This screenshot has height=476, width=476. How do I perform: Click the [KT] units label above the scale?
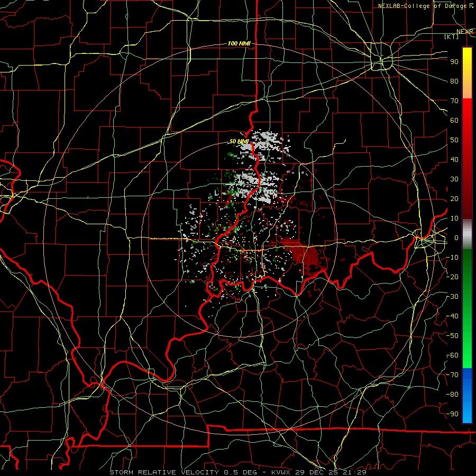452,36
